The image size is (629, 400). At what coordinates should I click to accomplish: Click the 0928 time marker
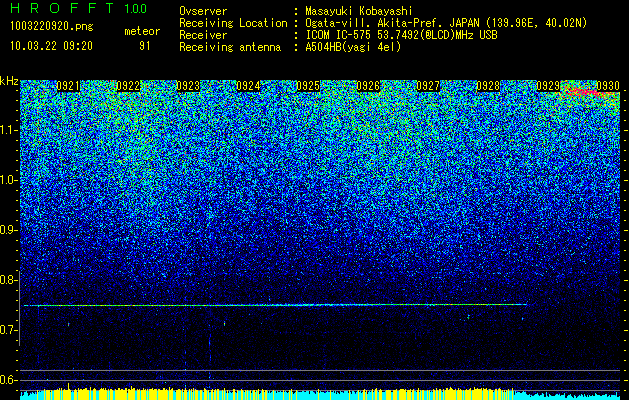(488, 86)
